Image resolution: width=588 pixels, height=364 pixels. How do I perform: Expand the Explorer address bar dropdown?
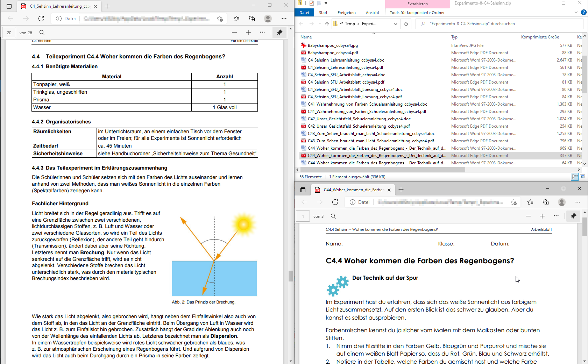396,24
